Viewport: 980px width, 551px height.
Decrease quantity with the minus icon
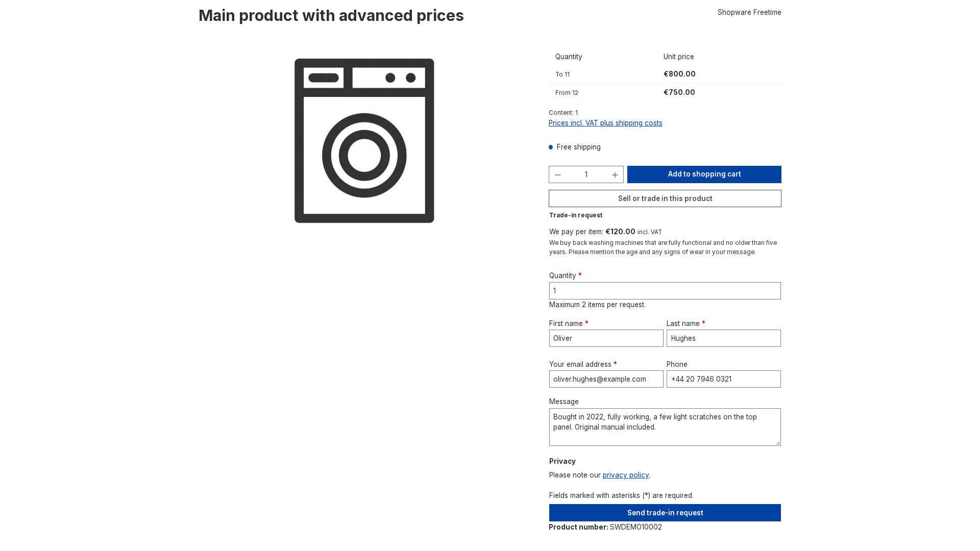tap(558, 175)
